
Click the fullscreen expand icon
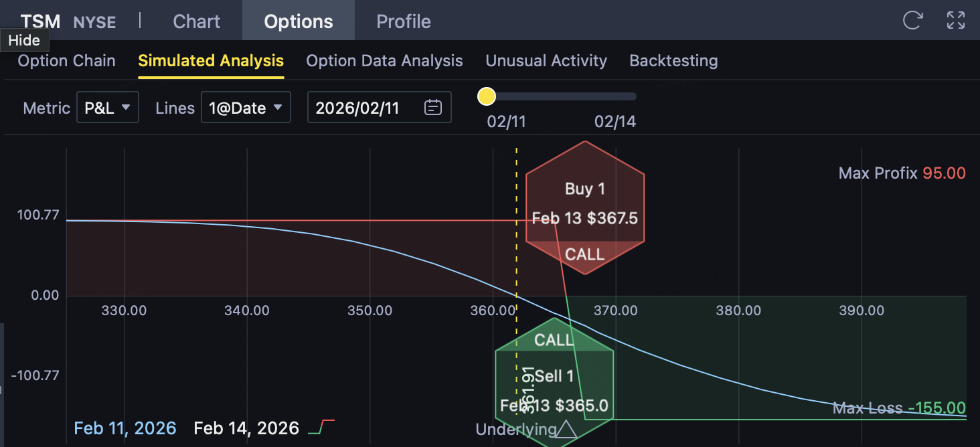(x=956, y=20)
